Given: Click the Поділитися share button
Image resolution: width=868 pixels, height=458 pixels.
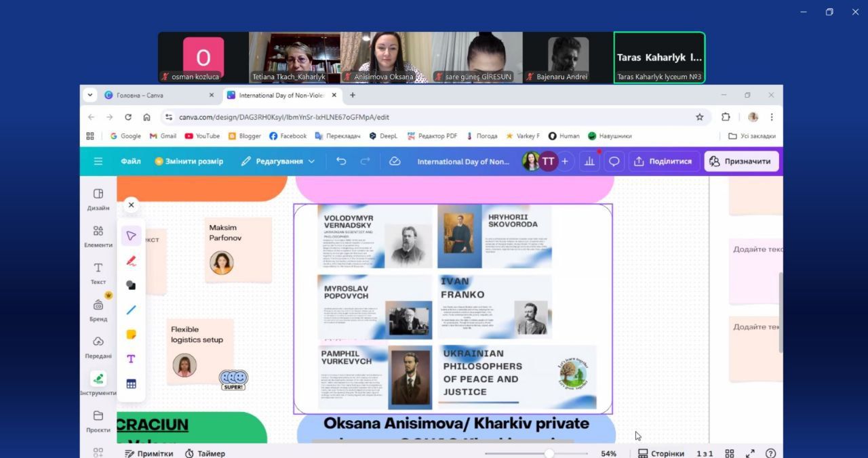Looking at the screenshot, I should (x=663, y=161).
